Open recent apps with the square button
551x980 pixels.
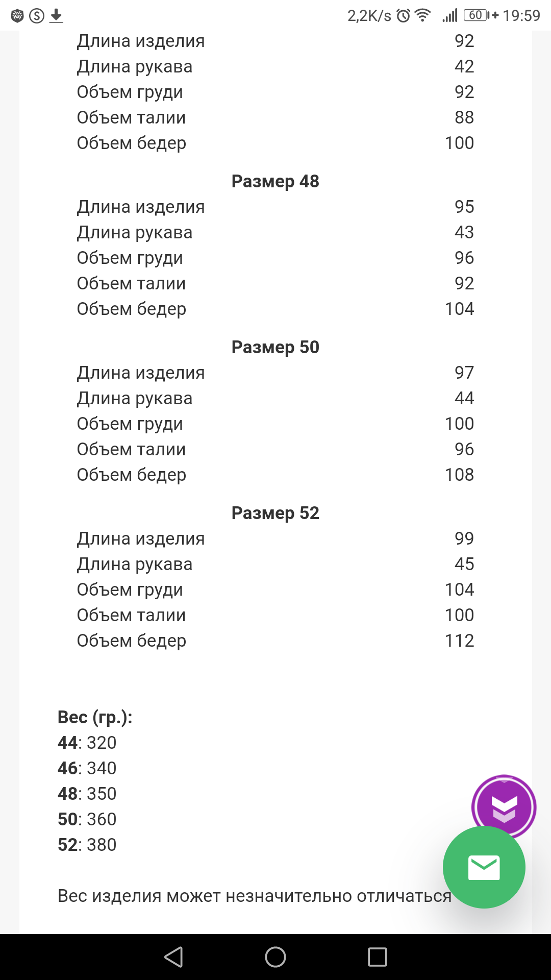(x=378, y=957)
